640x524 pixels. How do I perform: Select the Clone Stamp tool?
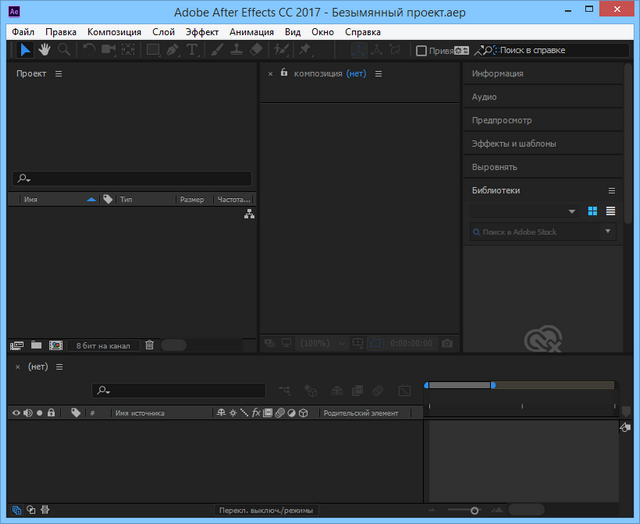236,50
